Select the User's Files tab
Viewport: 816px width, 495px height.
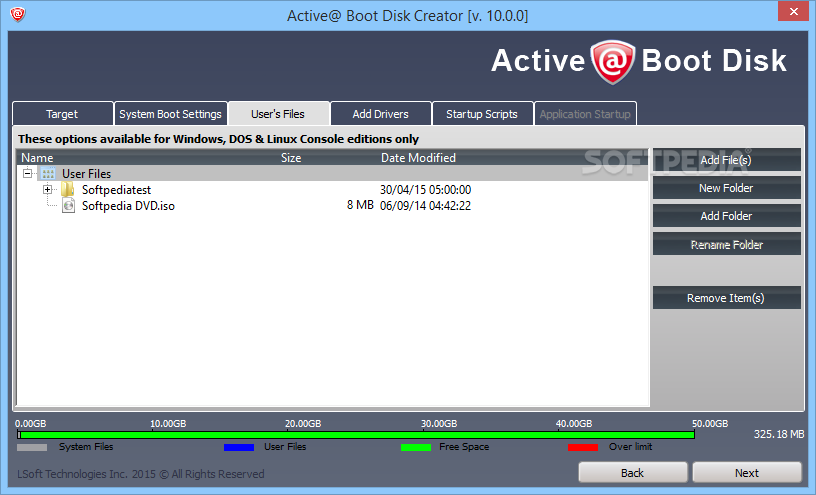pos(278,113)
